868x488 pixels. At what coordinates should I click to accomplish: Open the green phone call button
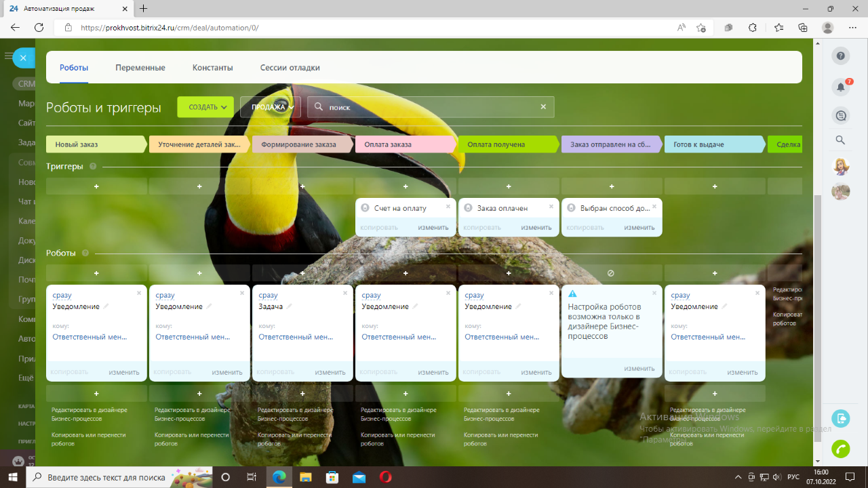[841, 449]
